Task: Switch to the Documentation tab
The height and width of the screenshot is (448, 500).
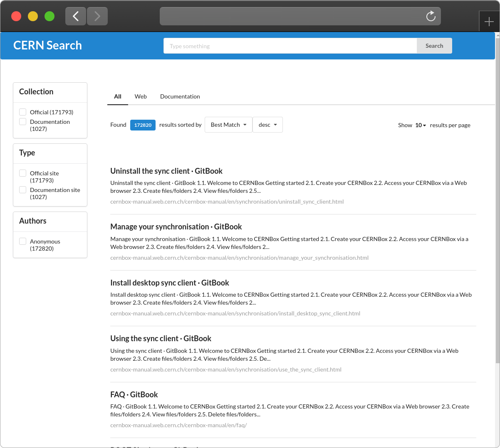Action: pyautogui.click(x=180, y=96)
